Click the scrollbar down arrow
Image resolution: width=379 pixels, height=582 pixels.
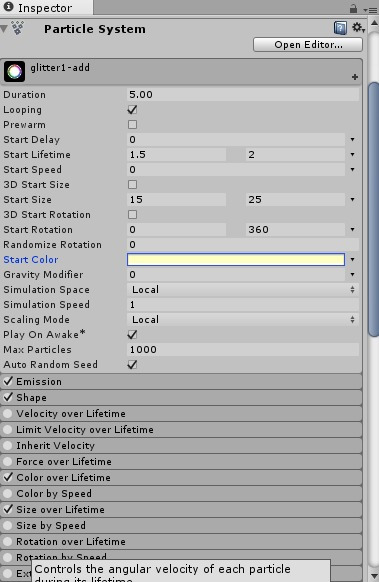pyautogui.click(x=374, y=576)
